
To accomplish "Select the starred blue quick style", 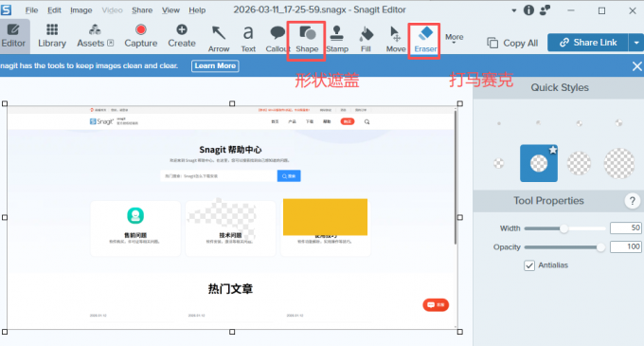I will point(539,163).
